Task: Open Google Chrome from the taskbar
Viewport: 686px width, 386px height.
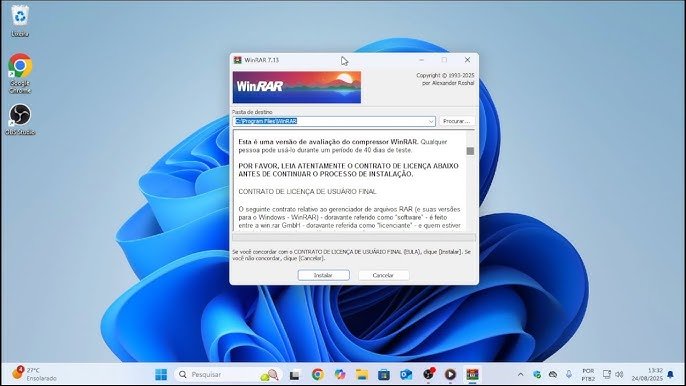Action: pyautogui.click(x=318, y=375)
